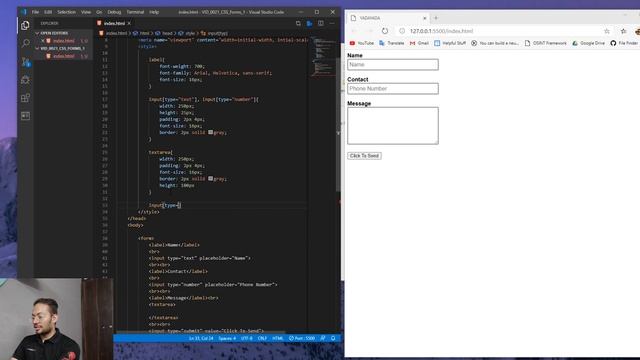The image size is (640, 360).
Task: Click 'html' in the breadcrumb path
Action: 145,33
